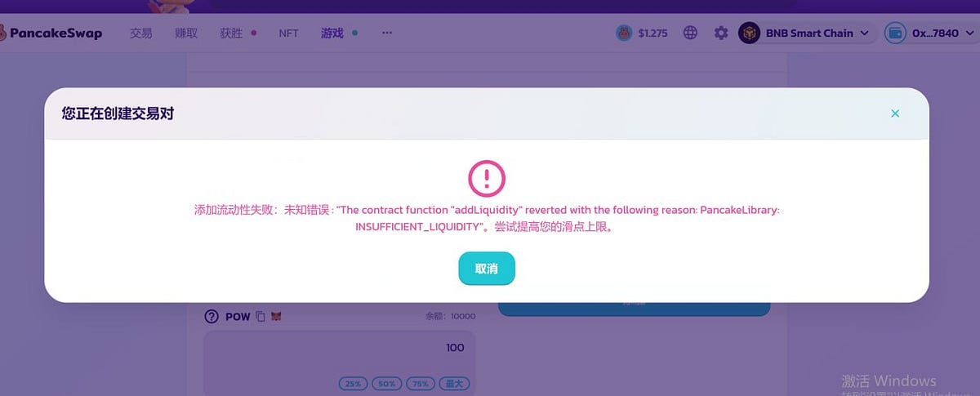The width and height of the screenshot is (980, 396).
Task: Select the 50% amount button
Action: pyautogui.click(x=385, y=383)
